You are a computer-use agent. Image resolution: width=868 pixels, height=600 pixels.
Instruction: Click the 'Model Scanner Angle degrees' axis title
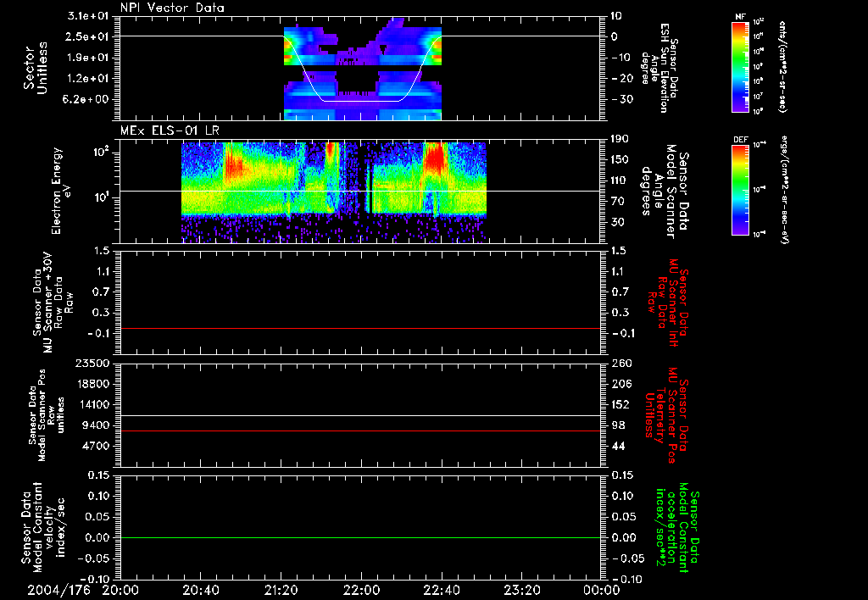tap(666, 192)
